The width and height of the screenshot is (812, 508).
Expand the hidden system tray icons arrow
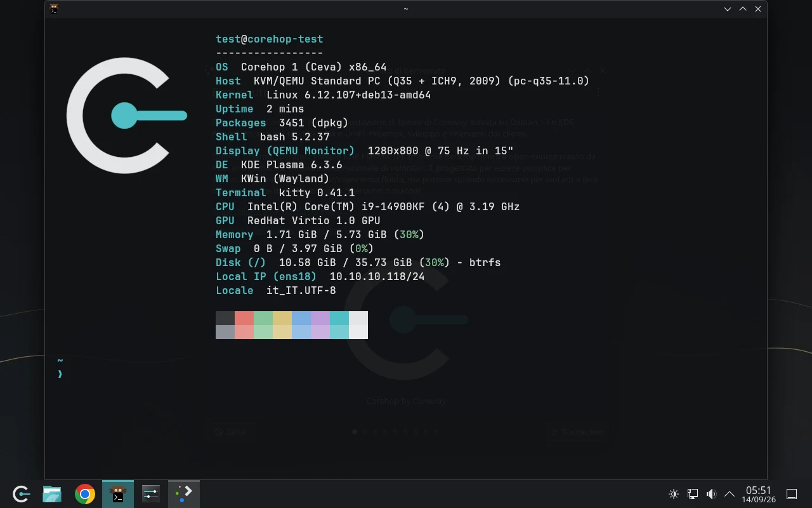[x=730, y=493]
